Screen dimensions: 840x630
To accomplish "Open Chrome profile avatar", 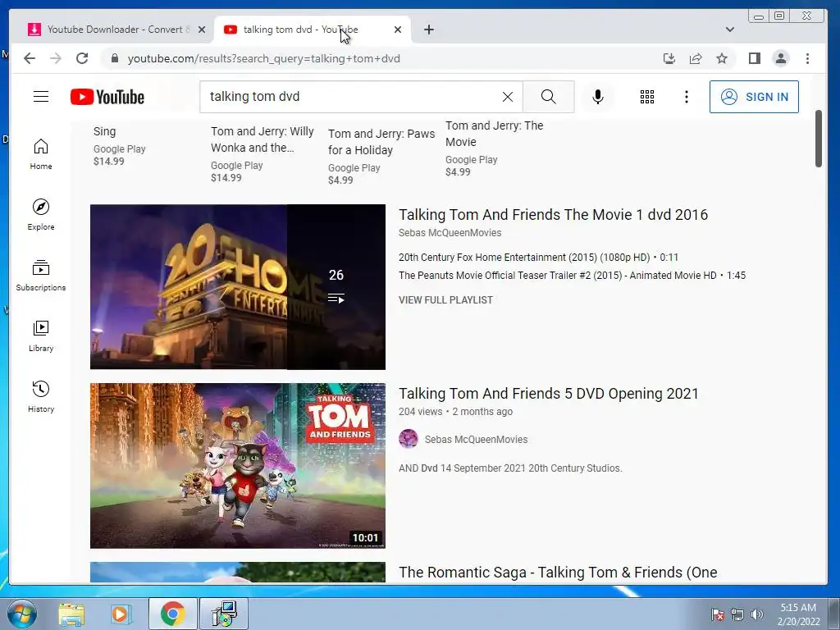I will pyautogui.click(x=781, y=58).
